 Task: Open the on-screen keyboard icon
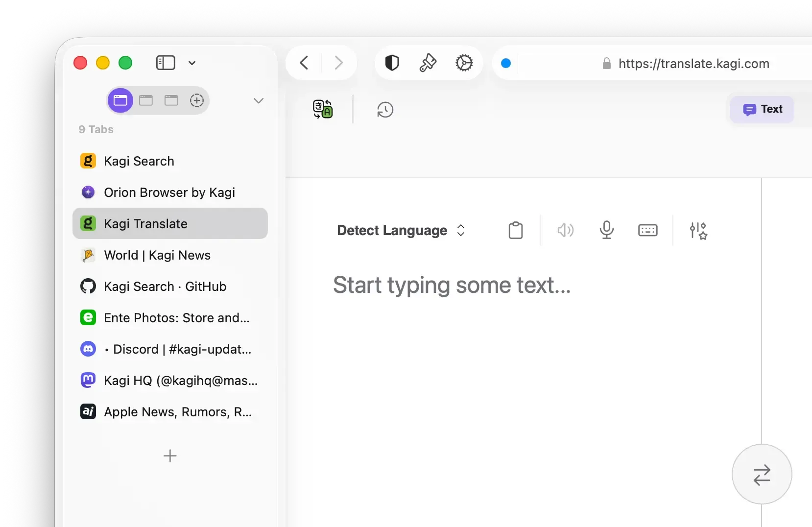click(648, 230)
